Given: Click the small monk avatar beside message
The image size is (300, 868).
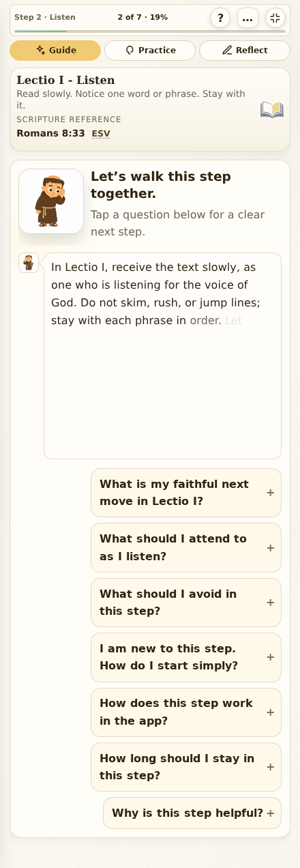Looking at the screenshot, I should click(29, 263).
